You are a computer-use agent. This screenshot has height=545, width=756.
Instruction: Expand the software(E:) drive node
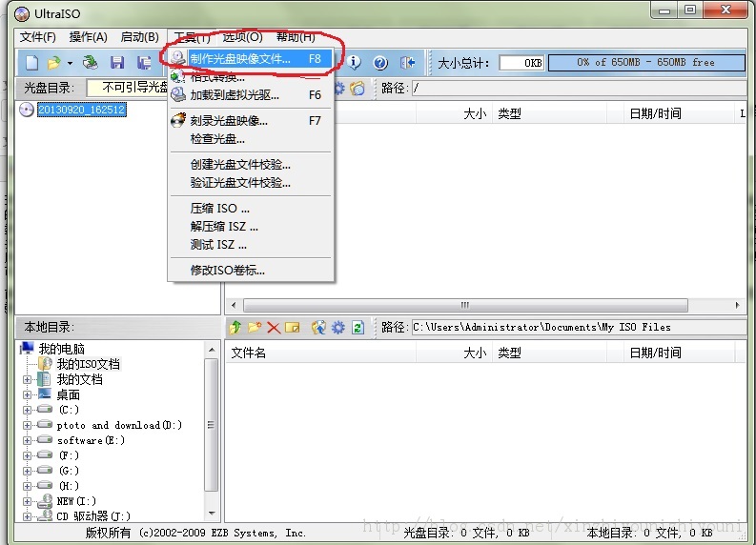pos(27,440)
